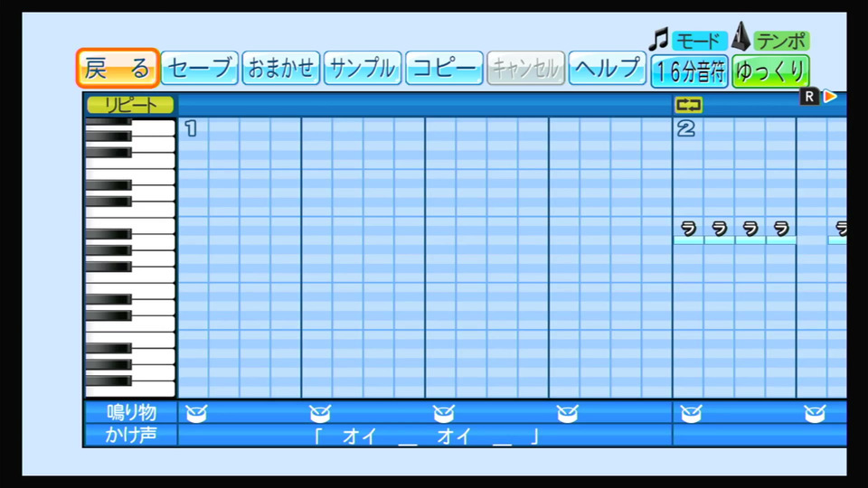Open the サンプル sample button
Image resolution: width=868 pixels, height=488 pixels.
point(363,68)
